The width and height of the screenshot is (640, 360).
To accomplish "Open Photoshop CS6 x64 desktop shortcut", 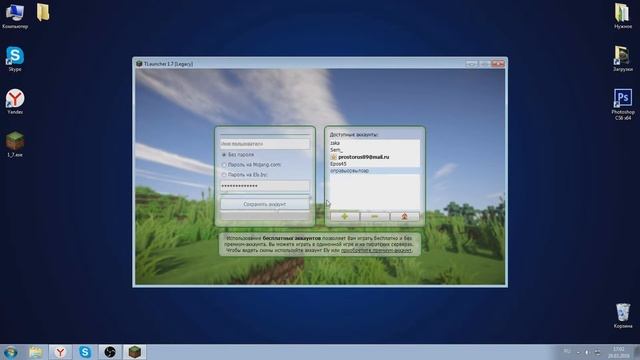I will click(x=622, y=104).
